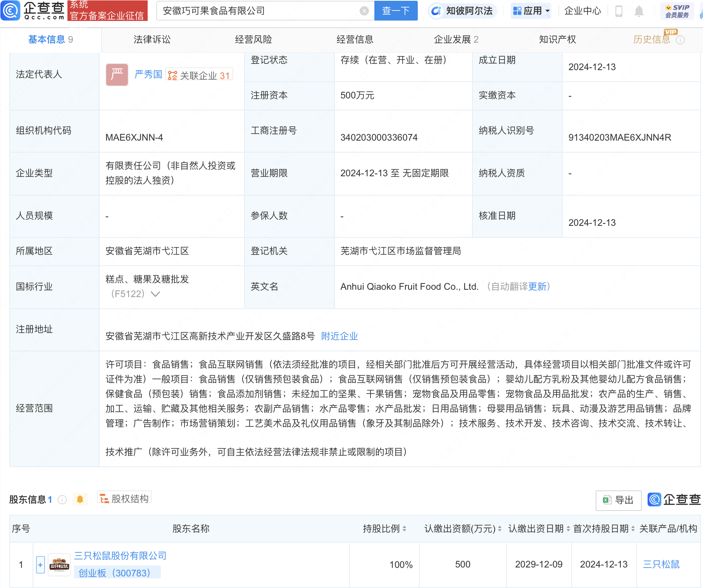
Task: Switch to the 基本信息 tab
Action: coord(50,40)
